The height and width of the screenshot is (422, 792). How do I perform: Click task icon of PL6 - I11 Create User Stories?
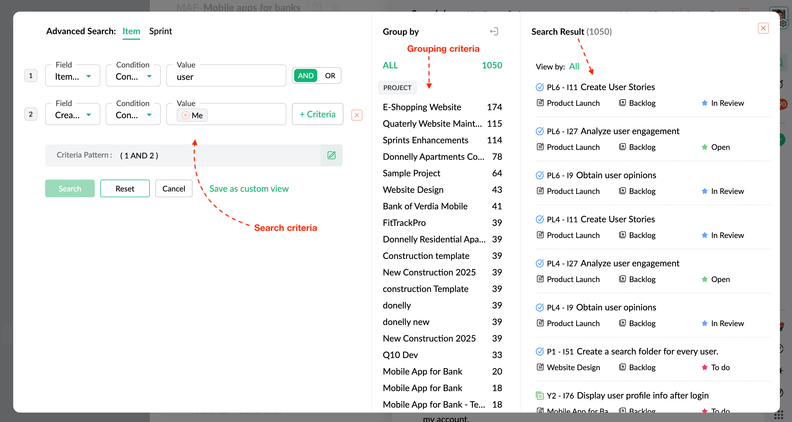(539, 87)
